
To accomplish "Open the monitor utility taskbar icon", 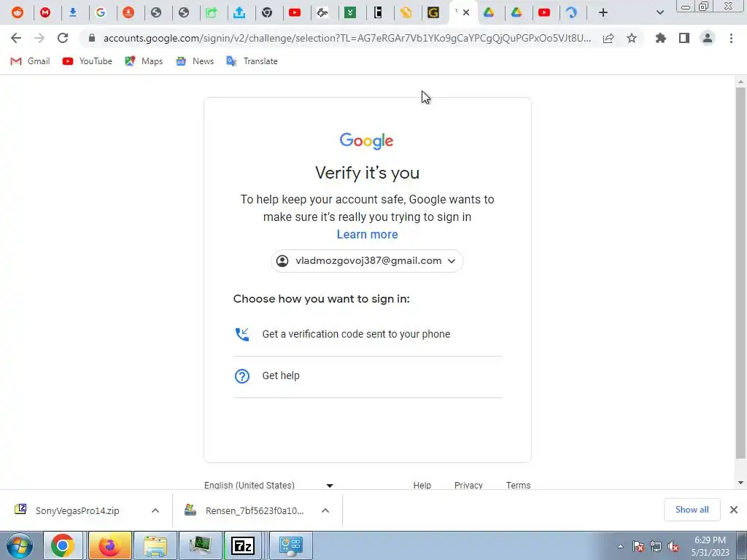I will pyautogui.click(x=200, y=545).
